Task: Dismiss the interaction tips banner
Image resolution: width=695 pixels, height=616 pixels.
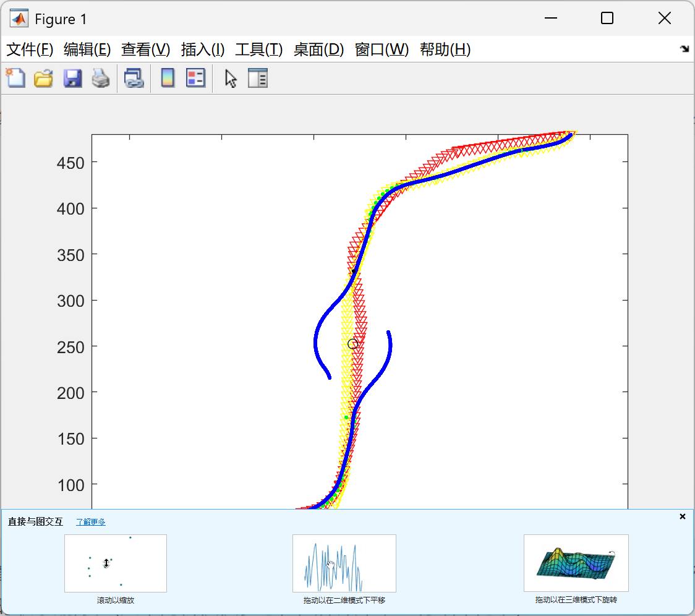Action: coord(683,516)
